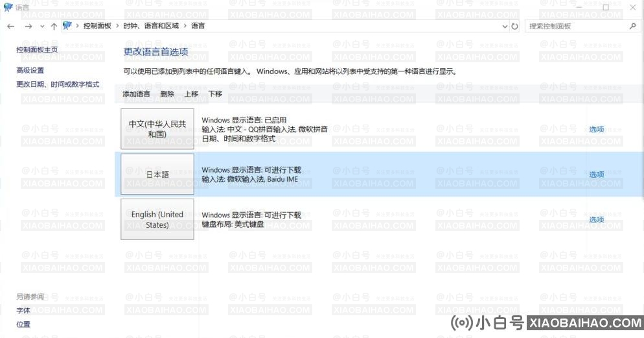Go forward with the forward arrow

click(29, 27)
